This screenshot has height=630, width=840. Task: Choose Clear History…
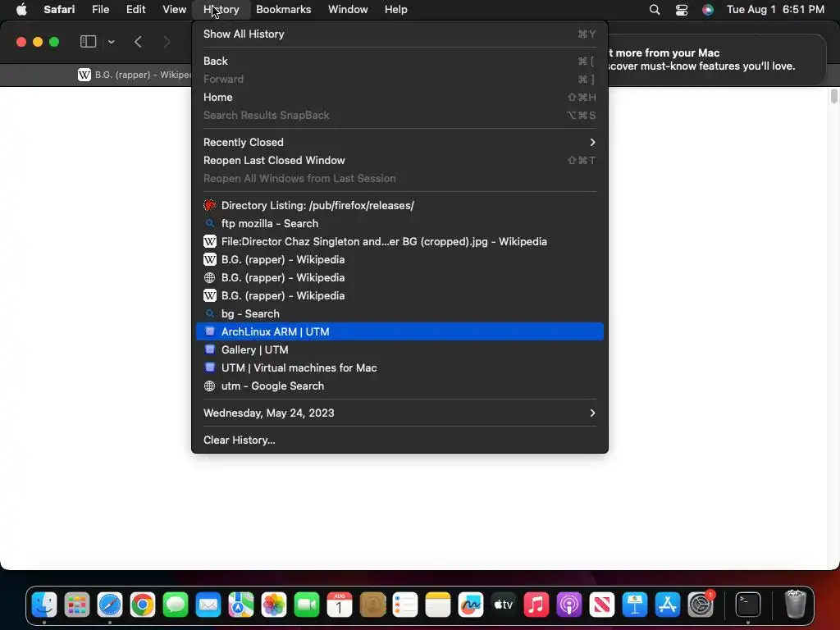point(399,440)
